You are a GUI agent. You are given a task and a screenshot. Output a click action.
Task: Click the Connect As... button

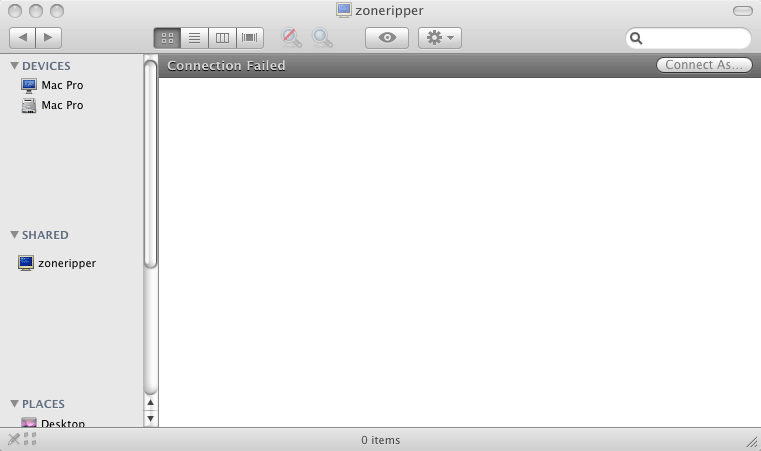click(x=704, y=65)
